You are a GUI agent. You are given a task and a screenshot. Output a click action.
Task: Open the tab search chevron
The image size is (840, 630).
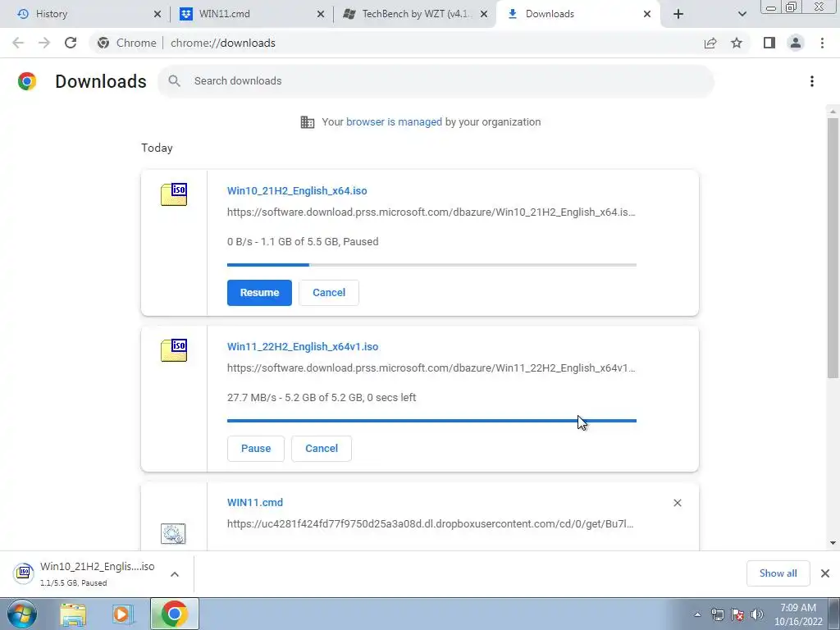(742, 14)
